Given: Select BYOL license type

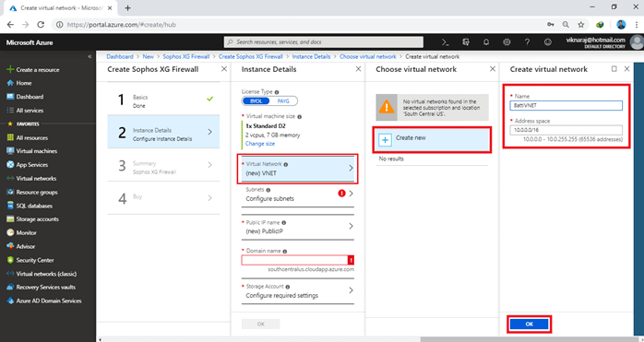Looking at the screenshot, I should [x=256, y=101].
